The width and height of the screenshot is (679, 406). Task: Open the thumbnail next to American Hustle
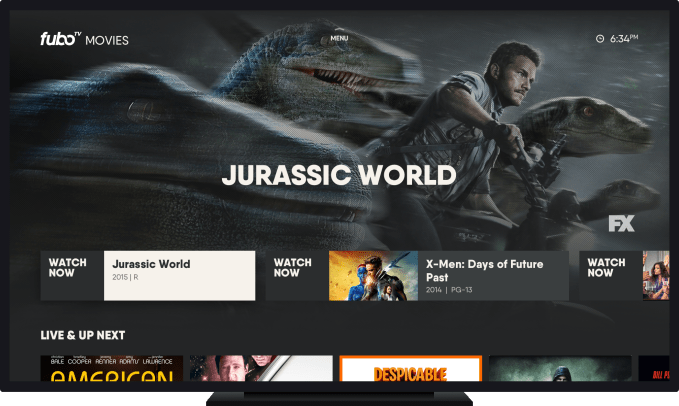coord(261,368)
